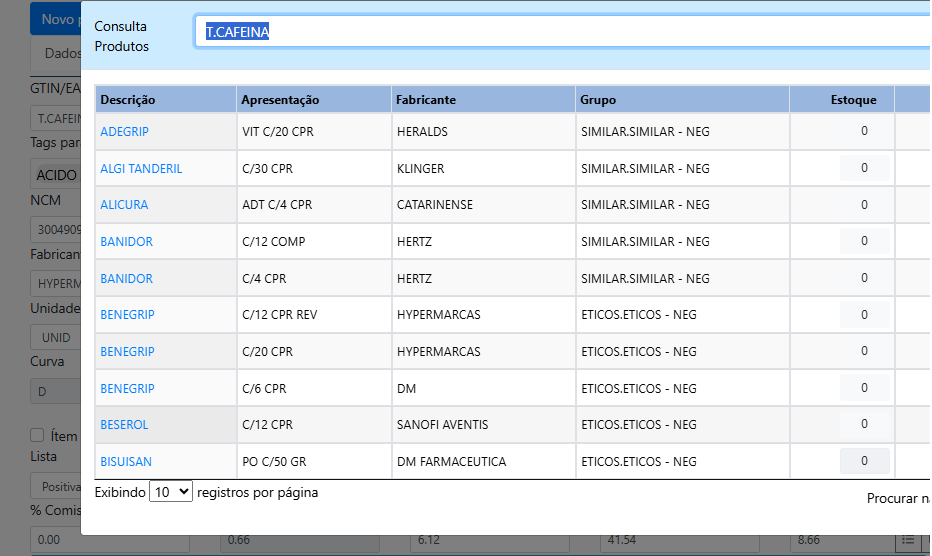Image resolution: width=932 pixels, height=556 pixels.
Task: Choose BESEROL from the product list
Action: click(x=124, y=425)
